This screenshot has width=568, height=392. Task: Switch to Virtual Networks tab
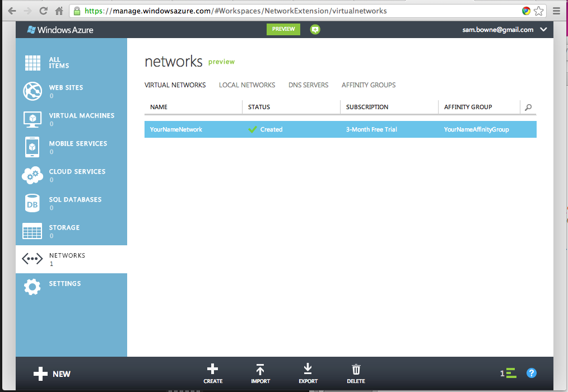tap(175, 85)
